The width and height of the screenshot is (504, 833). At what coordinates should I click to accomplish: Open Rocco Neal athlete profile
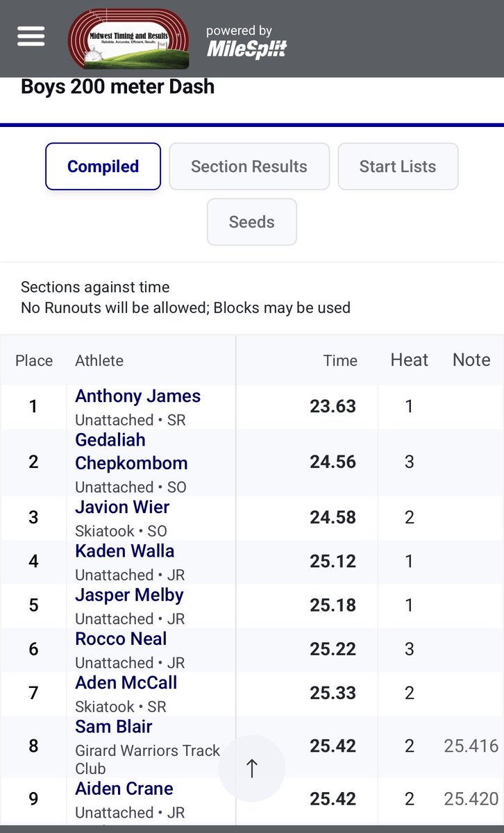coord(121,639)
